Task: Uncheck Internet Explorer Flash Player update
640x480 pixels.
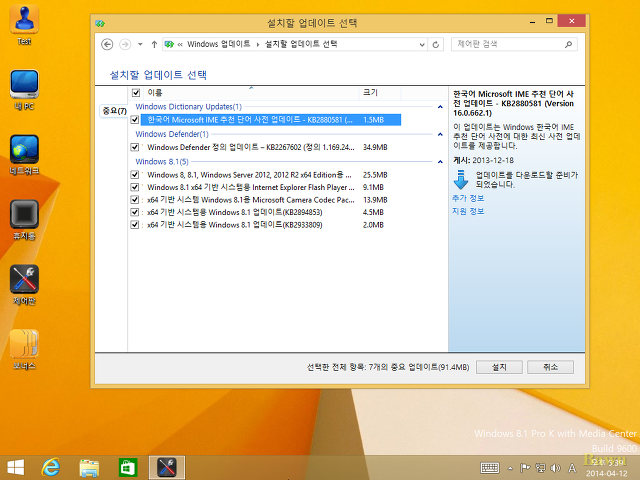Action: [x=135, y=187]
